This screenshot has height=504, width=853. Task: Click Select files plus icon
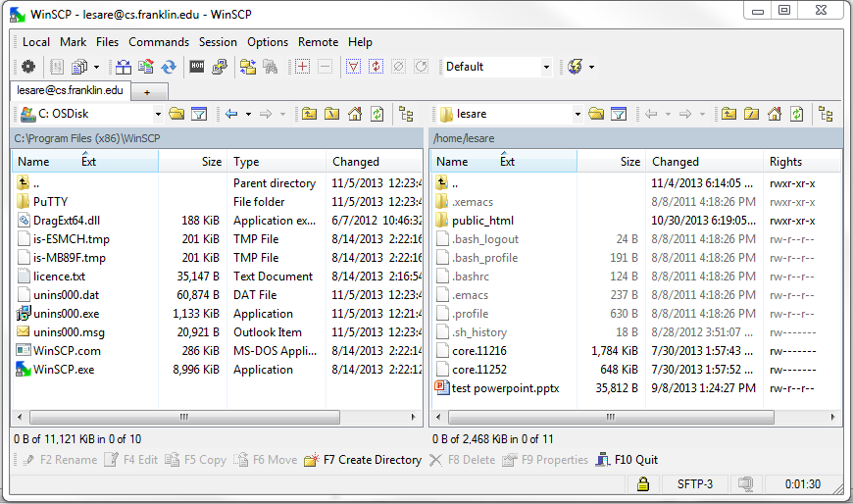302,67
